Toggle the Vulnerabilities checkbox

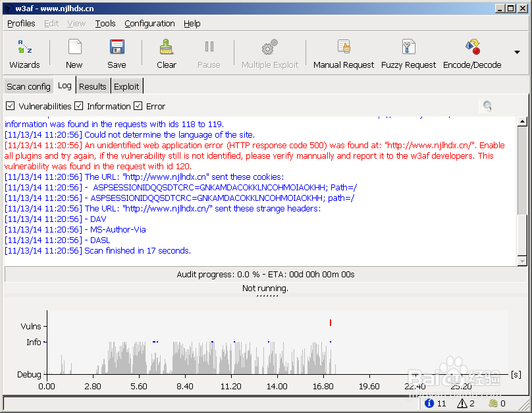pos(10,106)
